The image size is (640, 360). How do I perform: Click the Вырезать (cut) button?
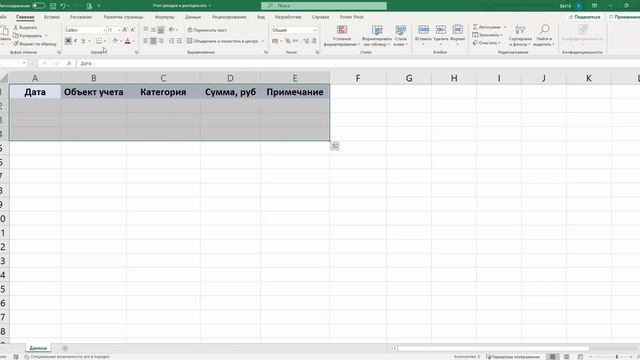(x=25, y=27)
